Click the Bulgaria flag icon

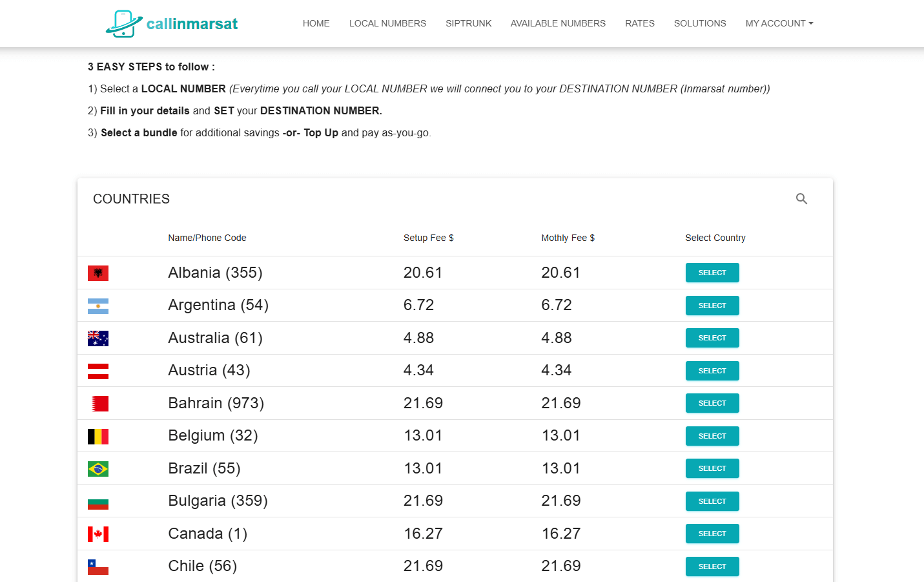[98, 501]
